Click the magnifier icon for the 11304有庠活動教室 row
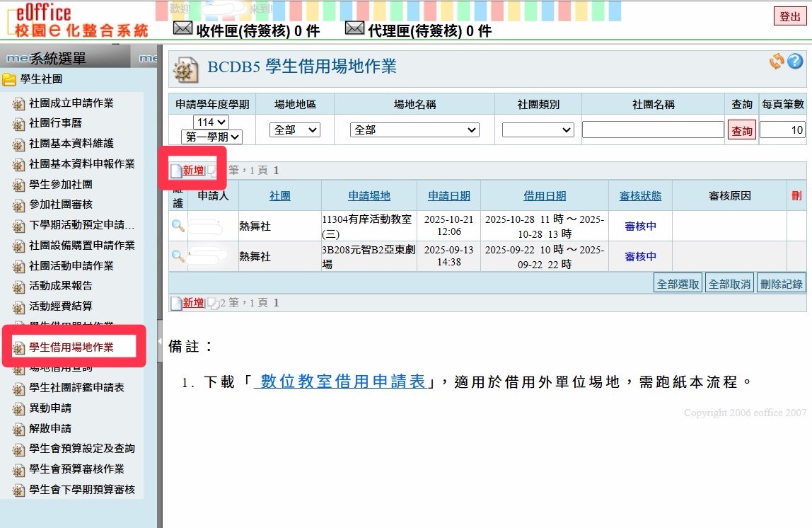Viewport: 812px width, 528px height. tap(178, 225)
